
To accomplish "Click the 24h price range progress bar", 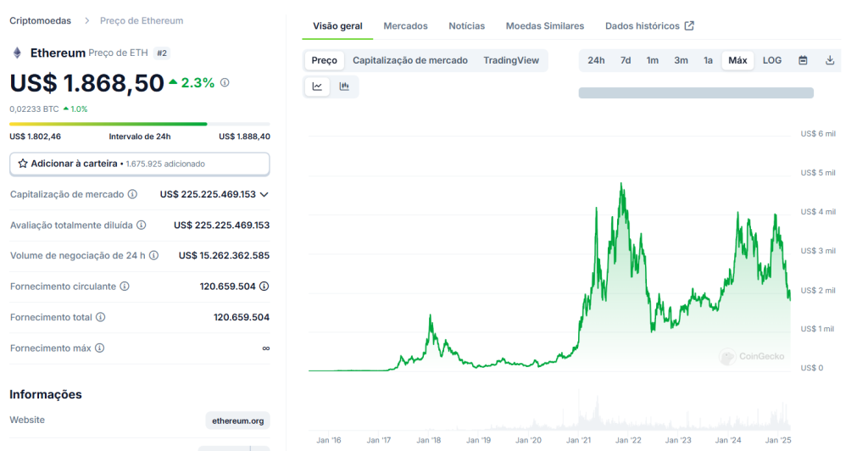I will pyautogui.click(x=140, y=124).
